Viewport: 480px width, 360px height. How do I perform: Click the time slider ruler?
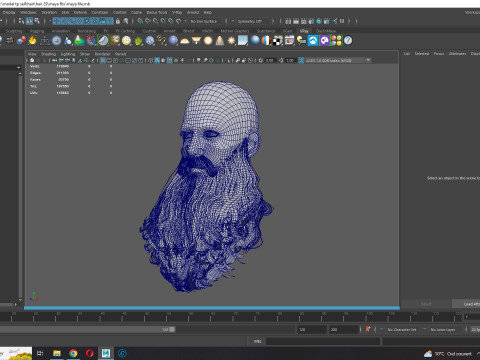(x=232, y=317)
